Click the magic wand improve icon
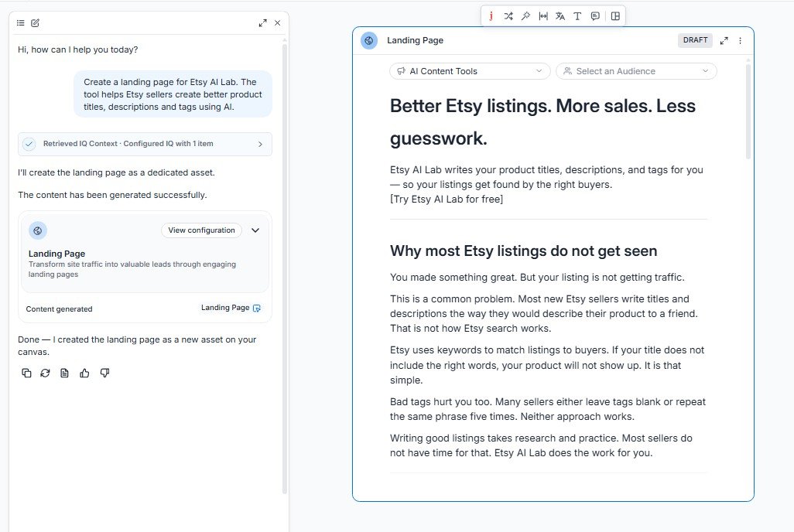 click(x=525, y=16)
